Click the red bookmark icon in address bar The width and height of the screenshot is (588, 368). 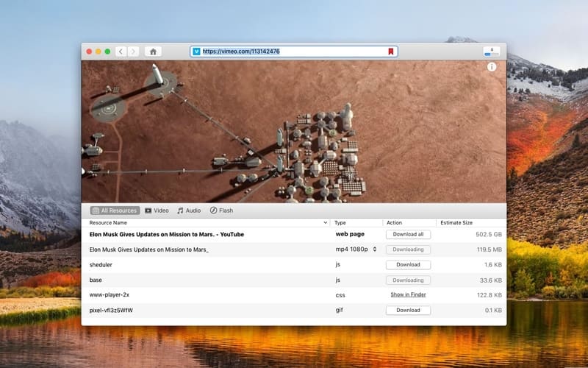pyautogui.click(x=391, y=52)
